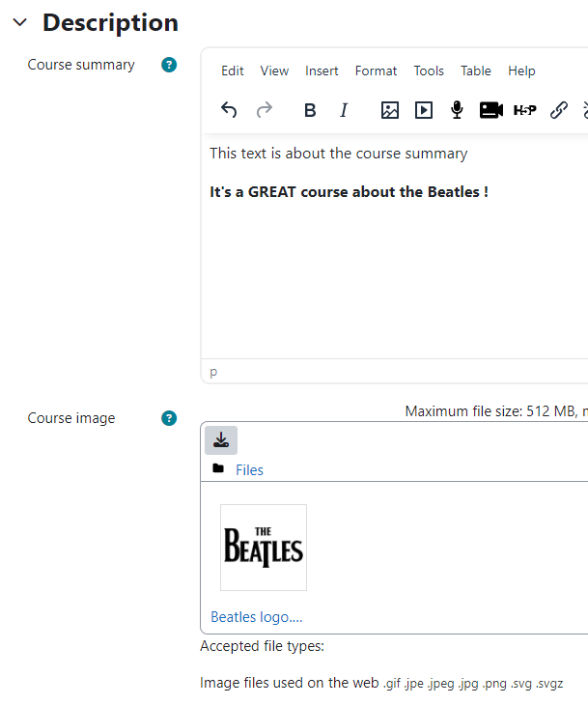Click the 'This text is about the course summary' line
The height and width of the screenshot is (705, 588).
339,154
